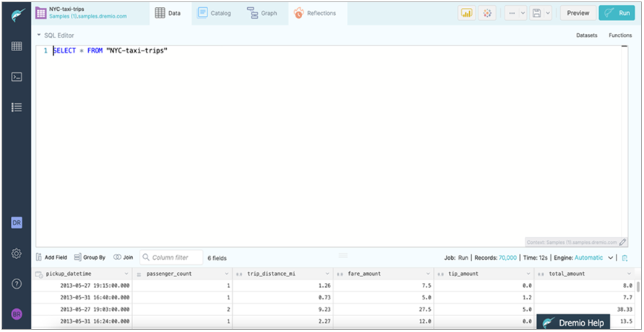Open passenger_count column dropdown menu
Image resolution: width=644 pixels, height=332 pixels.
(227, 274)
